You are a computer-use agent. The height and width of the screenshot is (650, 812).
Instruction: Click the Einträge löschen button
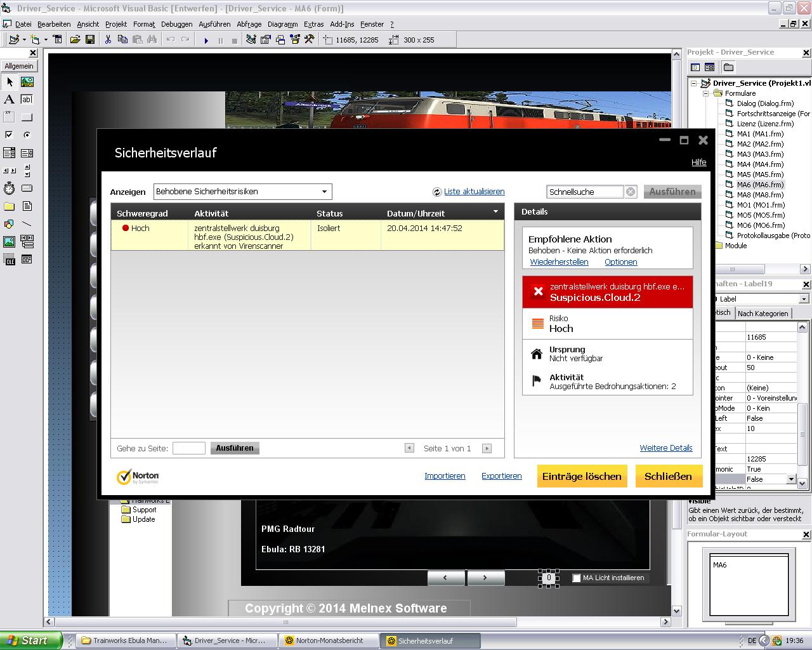click(582, 476)
